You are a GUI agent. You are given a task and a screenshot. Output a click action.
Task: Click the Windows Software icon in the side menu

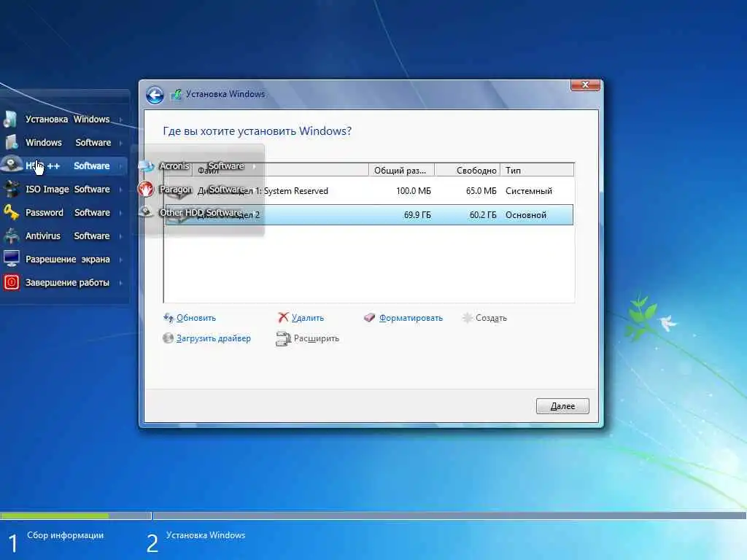[x=11, y=142]
